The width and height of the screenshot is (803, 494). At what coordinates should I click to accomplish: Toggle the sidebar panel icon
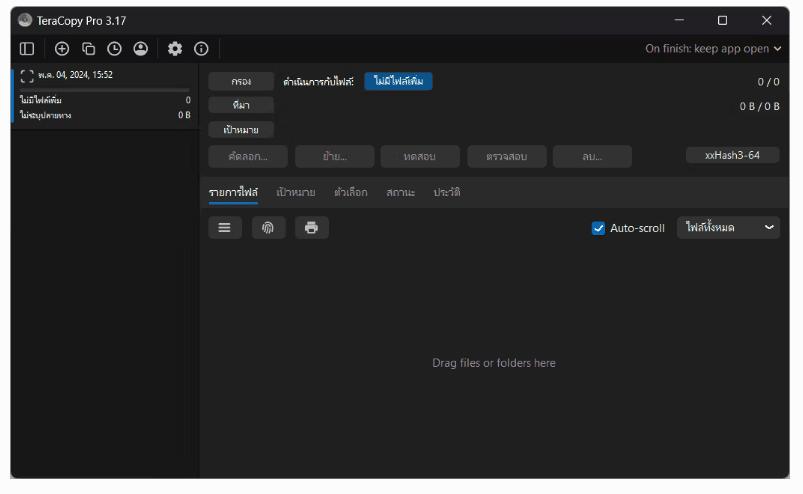27,48
